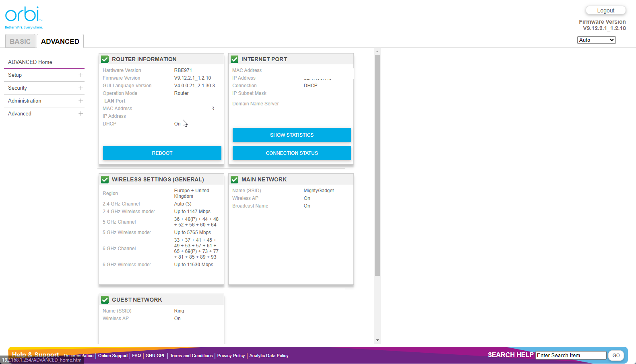Switch to the BASIC tab
The image size is (636, 364).
click(x=20, y=41)
